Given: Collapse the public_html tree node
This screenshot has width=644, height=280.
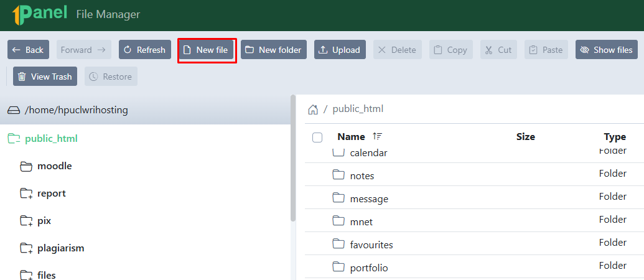Looking at the screenshot, I should pos(14,139).
